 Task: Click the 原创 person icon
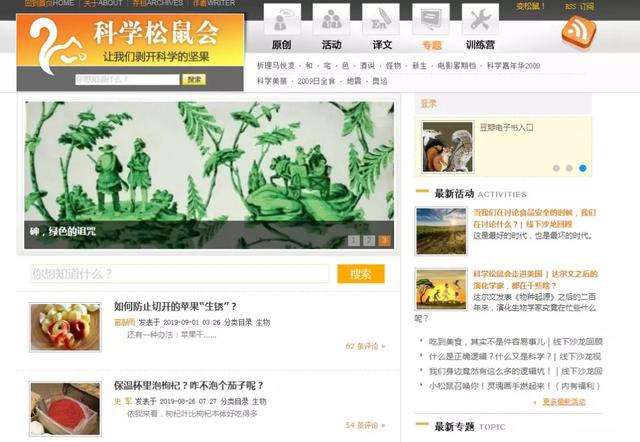tap(282, 19)
